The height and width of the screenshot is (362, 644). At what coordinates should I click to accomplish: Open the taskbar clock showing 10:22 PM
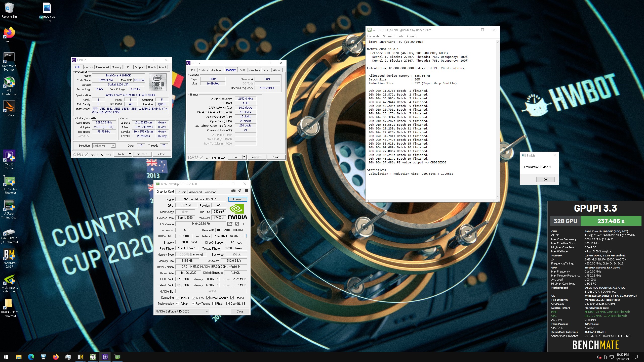click(x=622, y=357)
